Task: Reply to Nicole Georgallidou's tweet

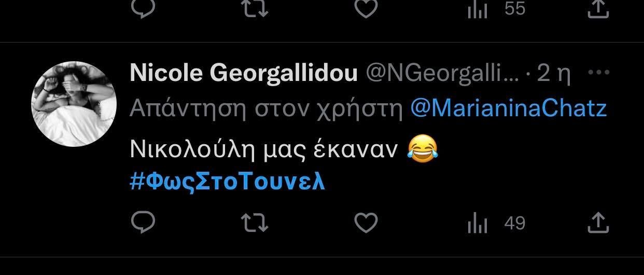Action: tap(143, 223)
